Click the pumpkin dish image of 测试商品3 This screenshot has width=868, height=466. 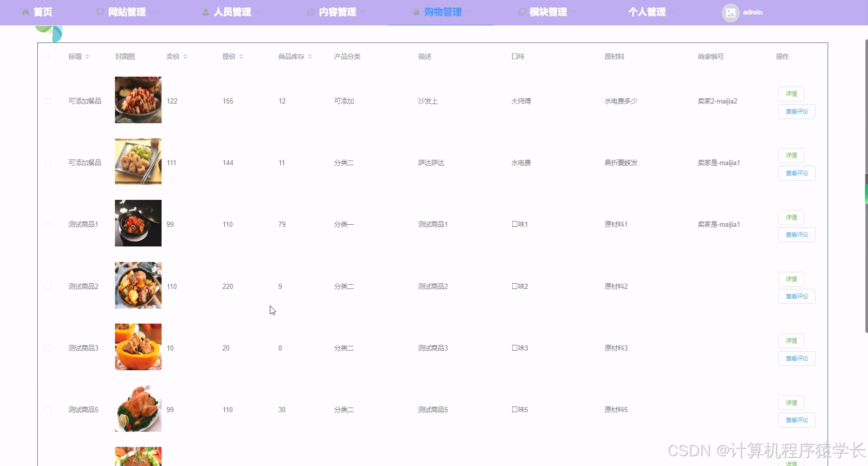[x=138, y=347]
